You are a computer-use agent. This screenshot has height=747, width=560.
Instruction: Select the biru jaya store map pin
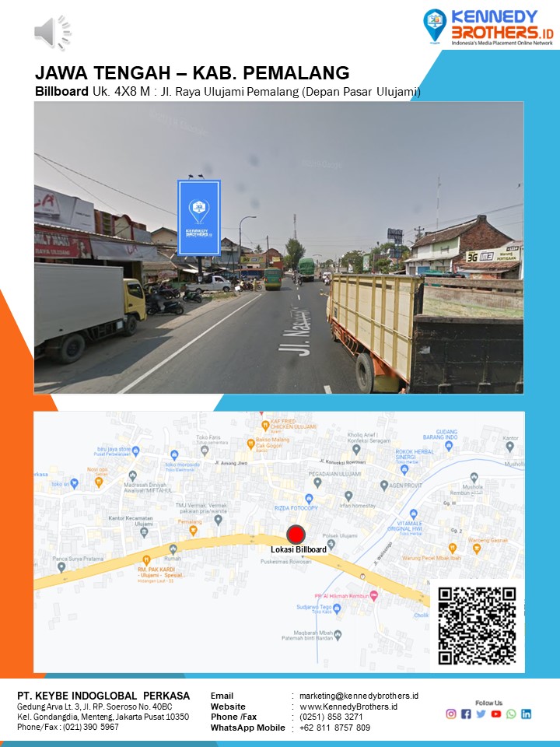coord(135,451)
